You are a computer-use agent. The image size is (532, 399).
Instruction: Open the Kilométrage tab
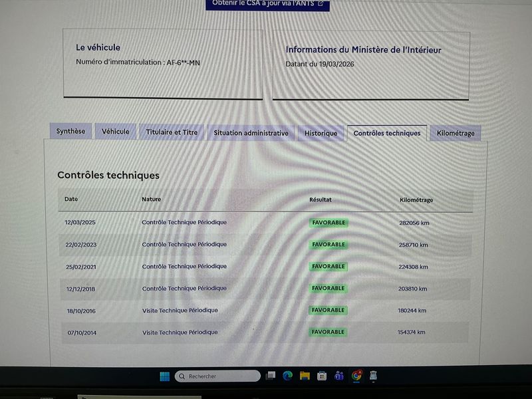coord(456,133)
